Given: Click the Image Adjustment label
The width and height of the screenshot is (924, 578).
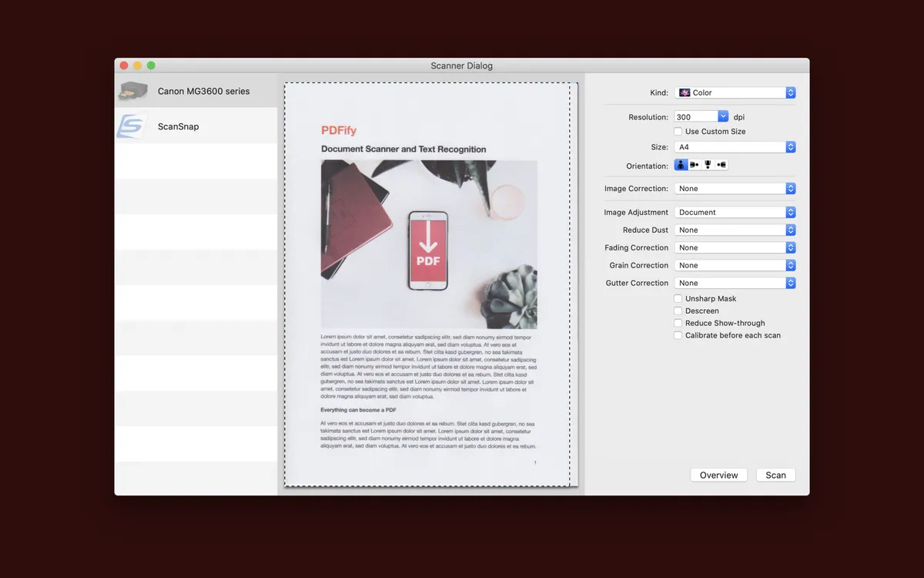Looking at the screenshot, I should (x=637, y=213).
